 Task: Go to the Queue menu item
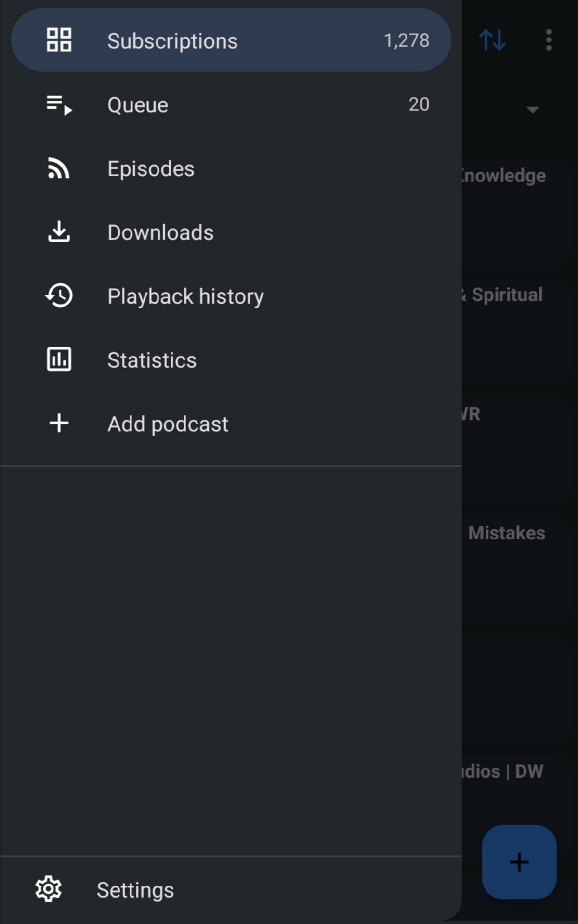pyautogui.click(x=138, y=105)
